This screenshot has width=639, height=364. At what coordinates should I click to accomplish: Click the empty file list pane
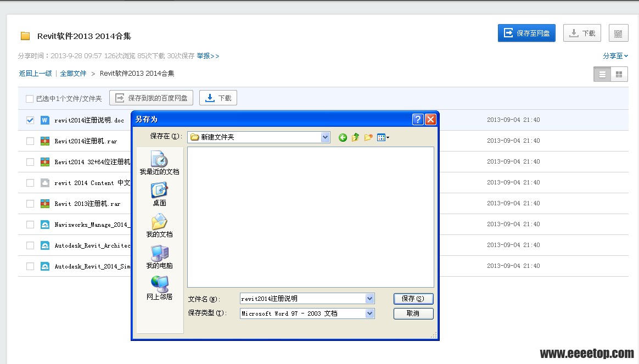point(311,217)
